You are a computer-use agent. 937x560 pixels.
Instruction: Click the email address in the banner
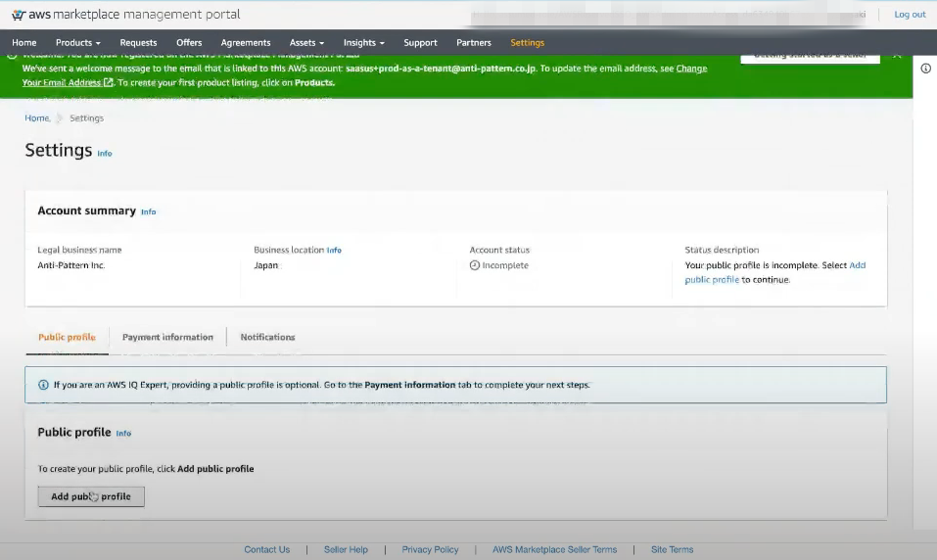(x=441, y=69)
